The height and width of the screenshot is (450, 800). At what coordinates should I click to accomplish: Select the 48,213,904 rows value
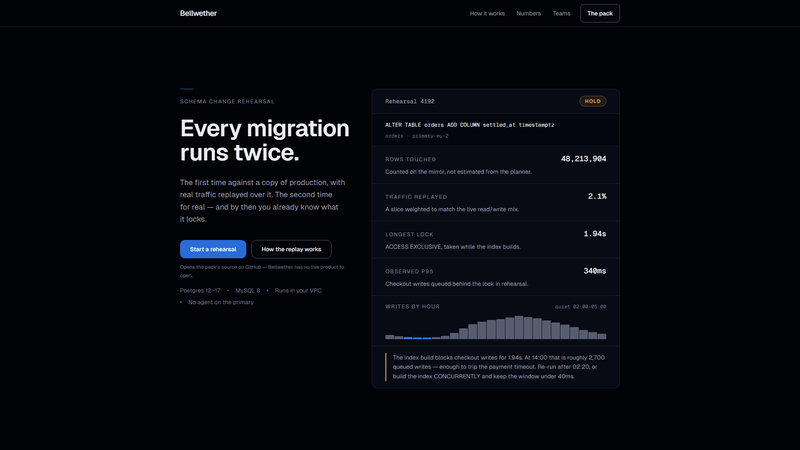pyautogui.click(x=583, y=159)
